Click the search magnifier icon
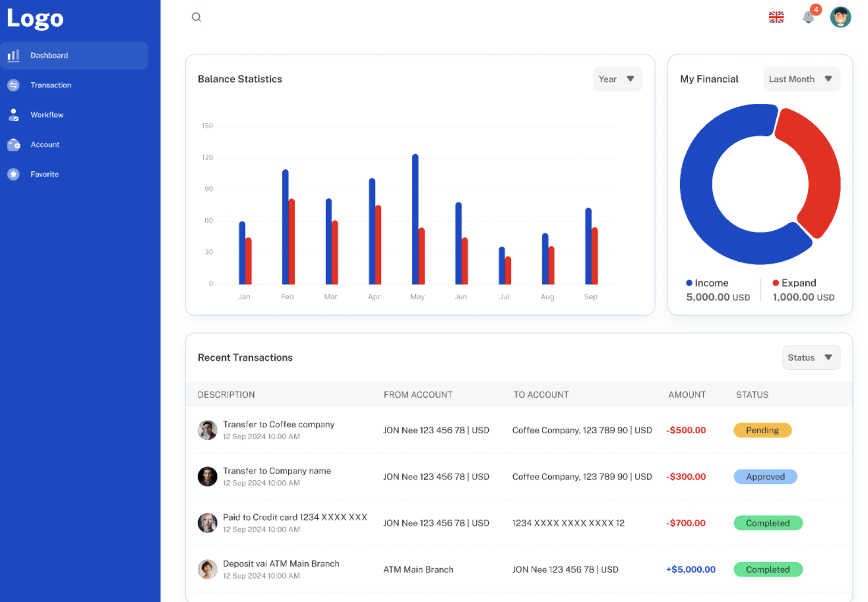This screenshot has width=868, height=602. pyautogui.click(x=197, y=17)
